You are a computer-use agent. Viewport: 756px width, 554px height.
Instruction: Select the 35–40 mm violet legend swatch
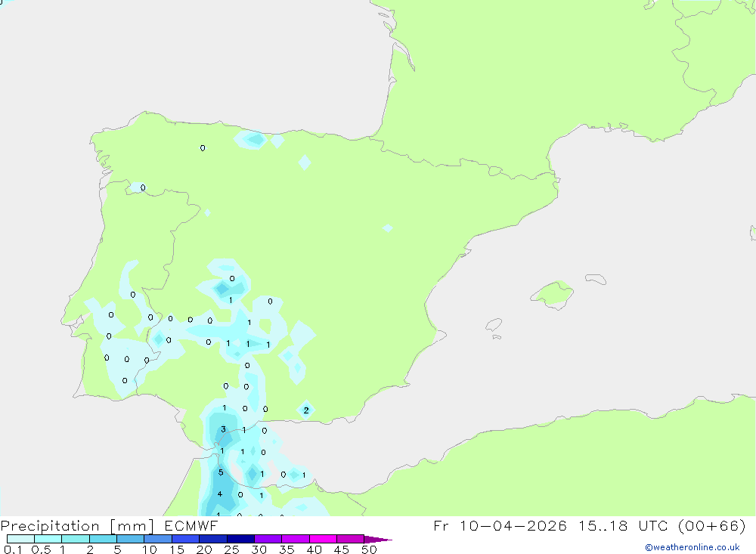pyautogui.click(x=296, y=539)
